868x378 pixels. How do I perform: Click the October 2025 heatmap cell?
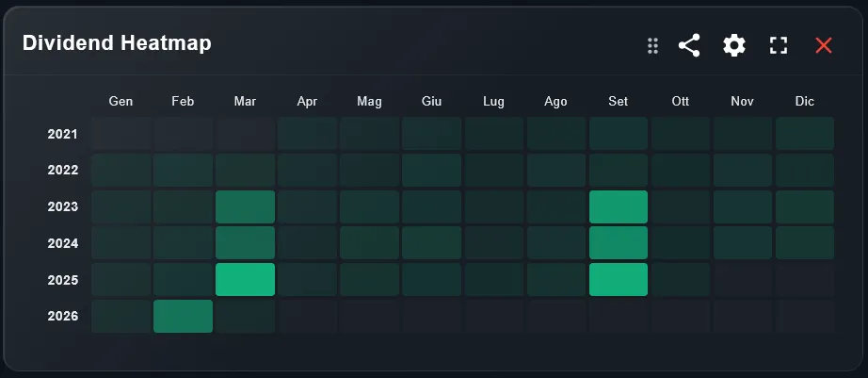pyautogui.click(x=681, y=279)
